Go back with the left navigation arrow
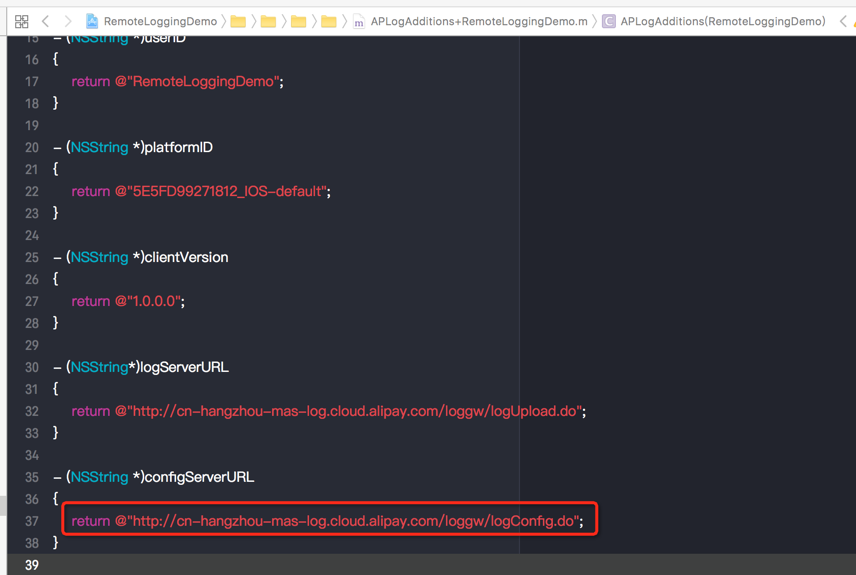Screen dimensions: 856x575 (45, 21)
